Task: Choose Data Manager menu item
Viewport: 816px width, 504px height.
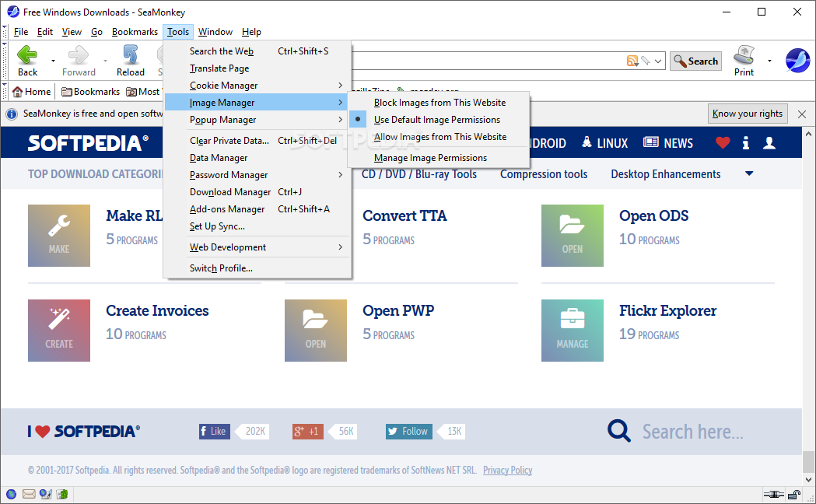Action: [x=257, y=158]
